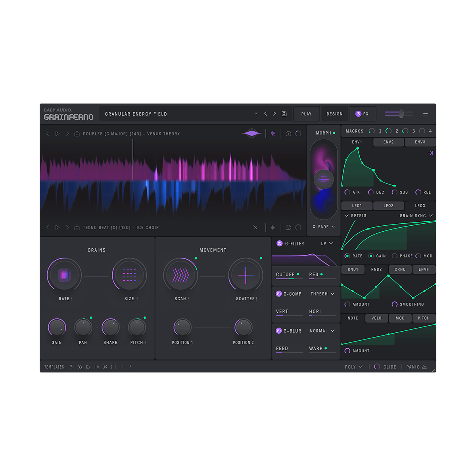
Task: Click the wavy-lines template icon
Action: [x=80, y=367]
